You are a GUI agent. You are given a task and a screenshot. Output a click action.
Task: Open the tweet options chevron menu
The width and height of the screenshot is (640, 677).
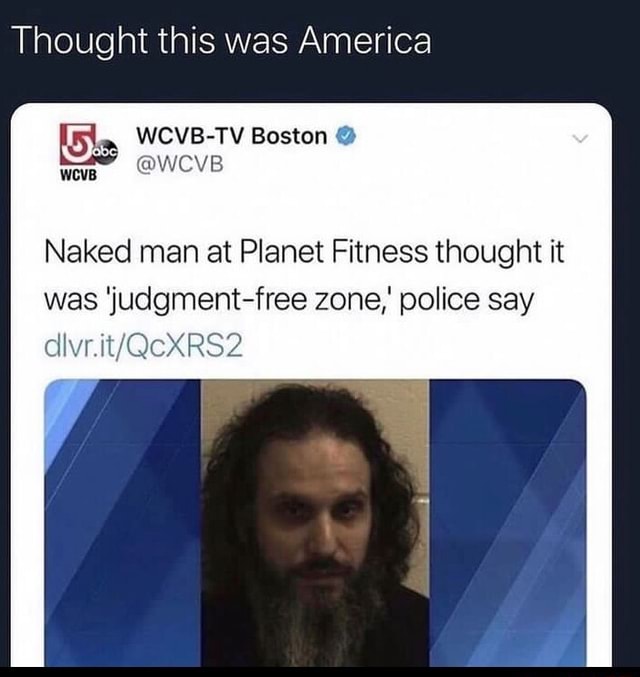(580, 139)
